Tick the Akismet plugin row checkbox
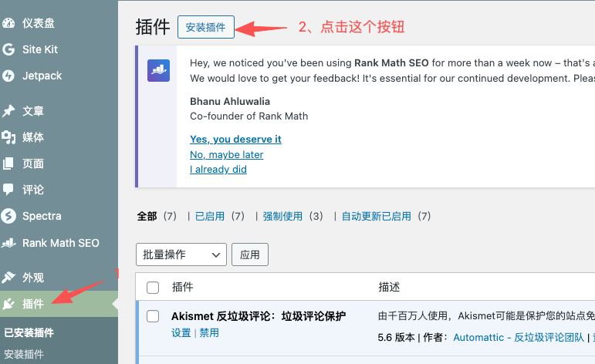 tap(153, 316)
